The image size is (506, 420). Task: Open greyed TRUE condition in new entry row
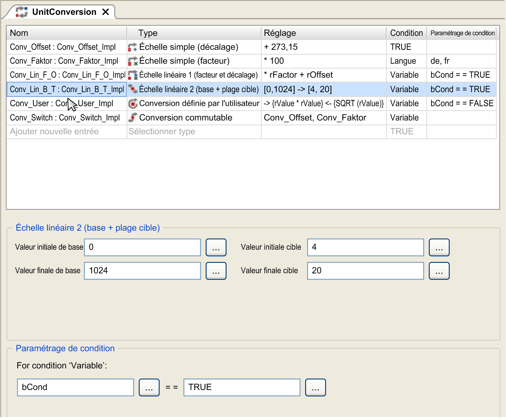click(407, 132)
